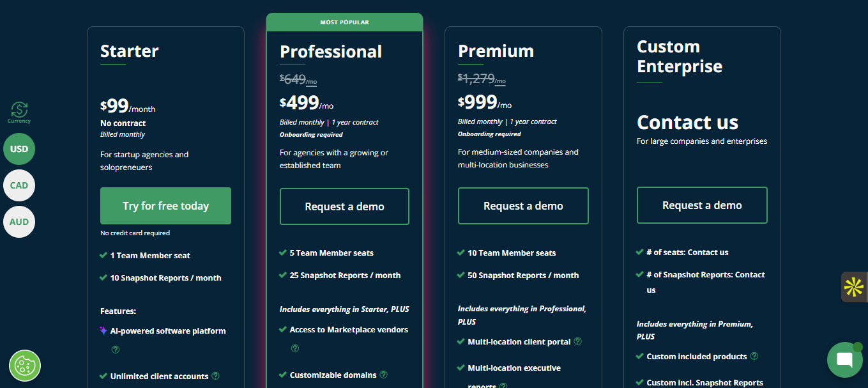The height and width of the screenshot is (388, 868).
Task: Click help icon beside Customizable domains
Action: [x=384, y=375]
